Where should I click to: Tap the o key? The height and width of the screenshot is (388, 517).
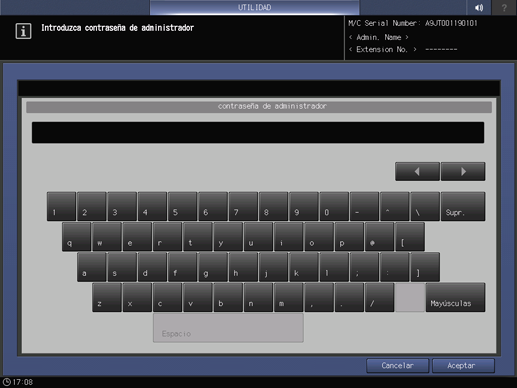(319, 237)
